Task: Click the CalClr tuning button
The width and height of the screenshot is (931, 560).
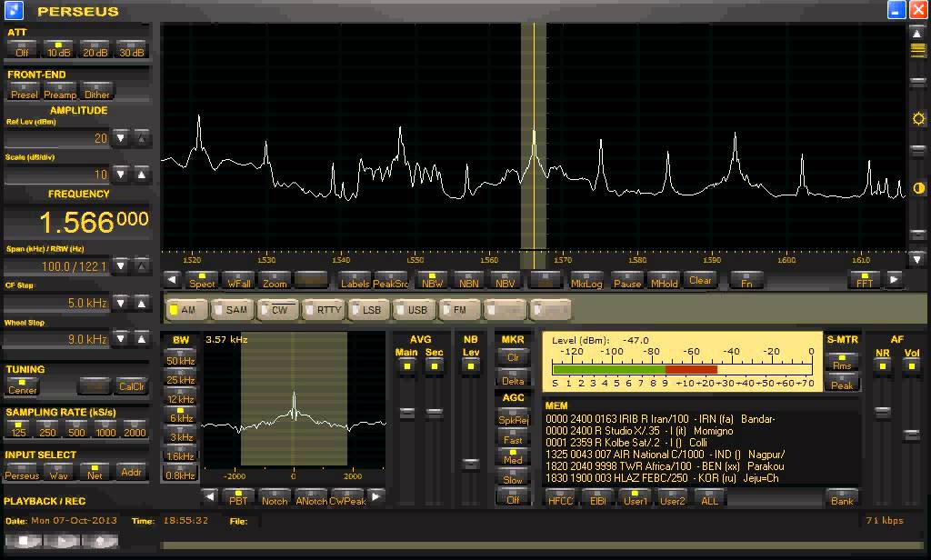Action: tap(131, 386)
